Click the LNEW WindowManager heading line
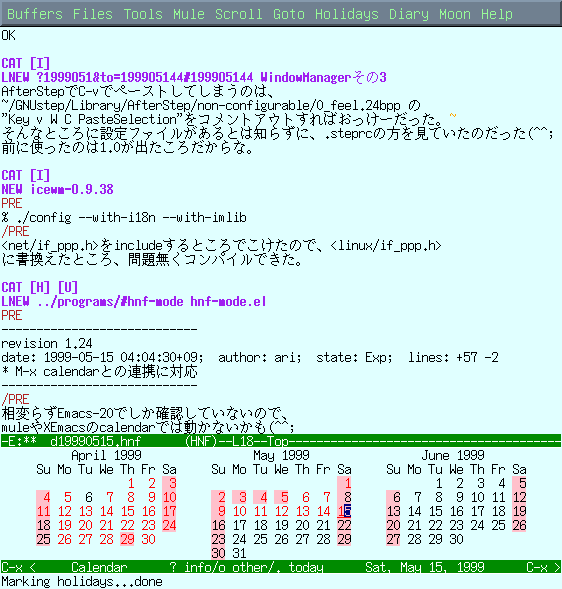 pyautogui.click(x=194, y=77)
